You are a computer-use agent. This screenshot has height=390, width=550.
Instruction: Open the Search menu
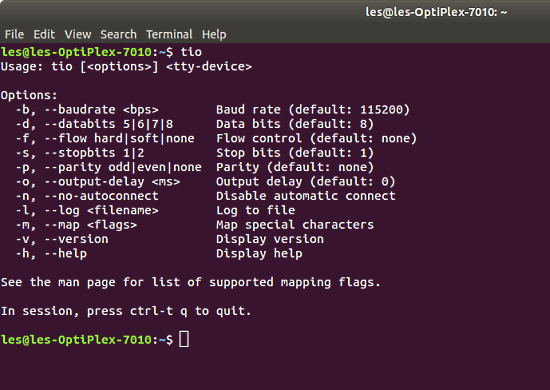point(119,34)
